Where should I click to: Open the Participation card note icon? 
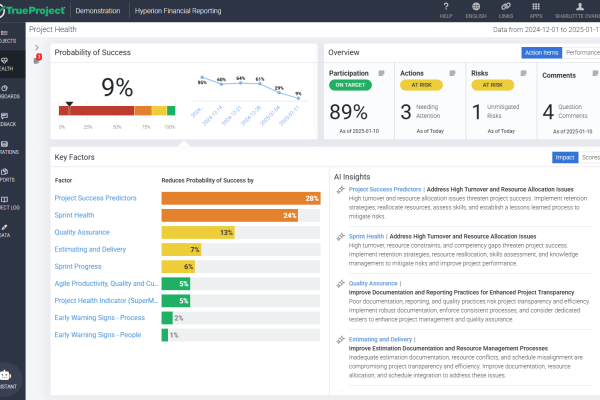point(381,73)
